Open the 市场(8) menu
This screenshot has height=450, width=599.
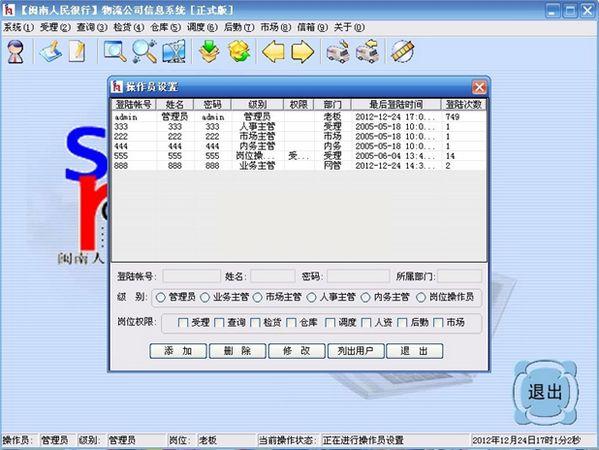click(275, 27)
